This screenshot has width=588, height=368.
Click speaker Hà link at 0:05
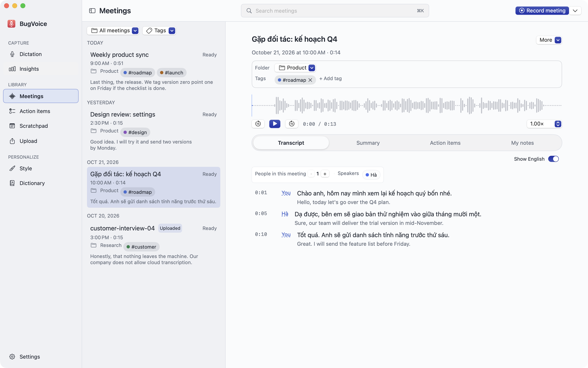285,214
